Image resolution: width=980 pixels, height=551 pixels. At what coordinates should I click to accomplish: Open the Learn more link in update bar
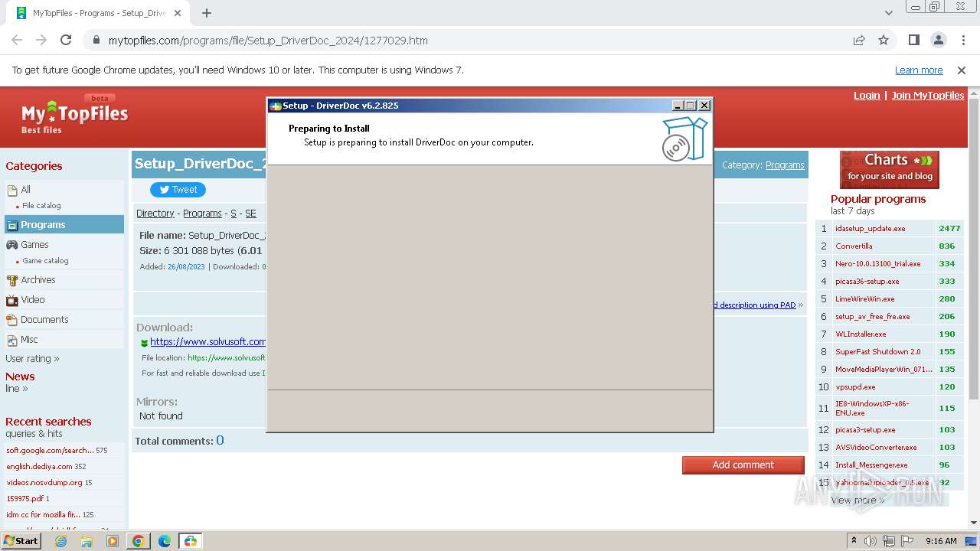click(x=919, y=70)
